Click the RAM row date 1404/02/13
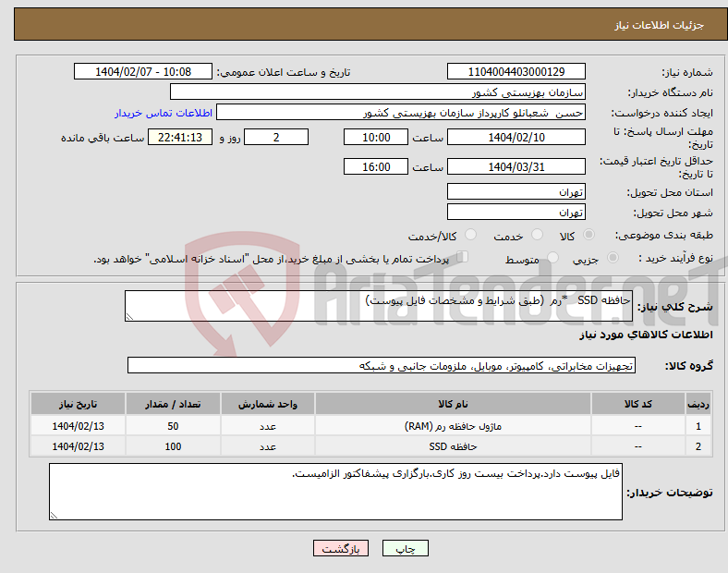 coord(78,426)
